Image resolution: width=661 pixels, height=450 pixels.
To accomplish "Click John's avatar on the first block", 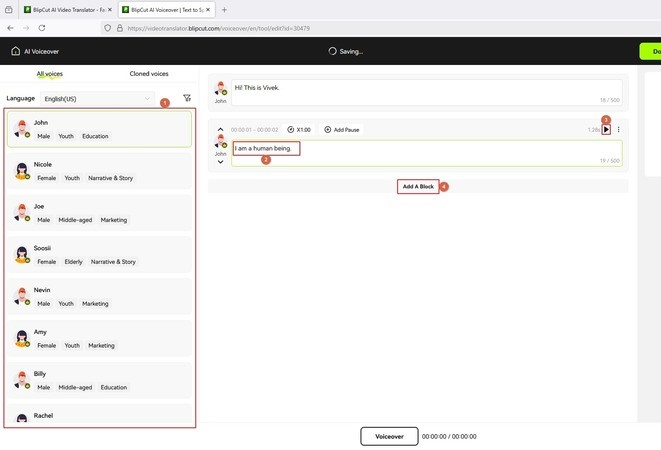I will tap(220, 91).
